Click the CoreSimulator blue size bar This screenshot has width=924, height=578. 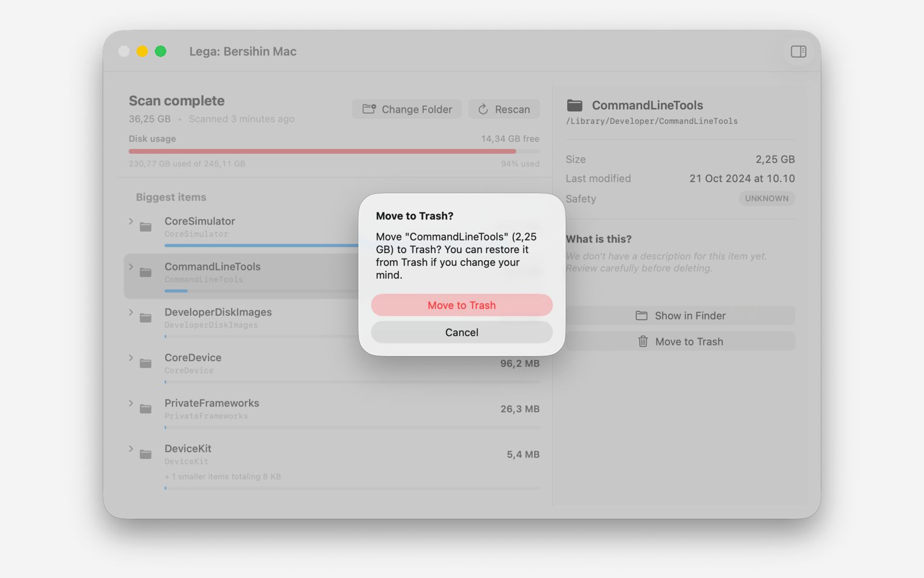(x=261, y=245)
